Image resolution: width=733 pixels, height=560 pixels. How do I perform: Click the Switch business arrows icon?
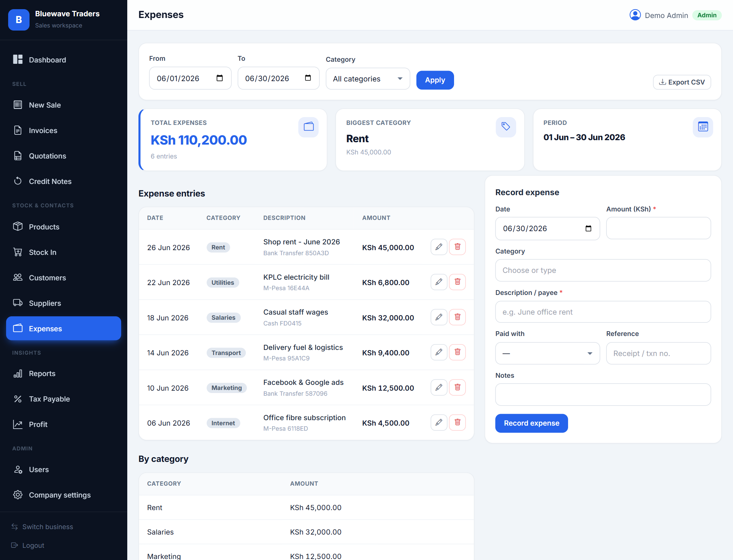15,527
